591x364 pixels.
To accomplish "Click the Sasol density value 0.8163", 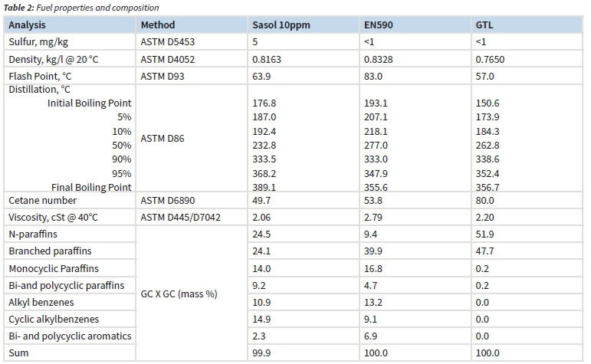I will click(x=268, y=60).
